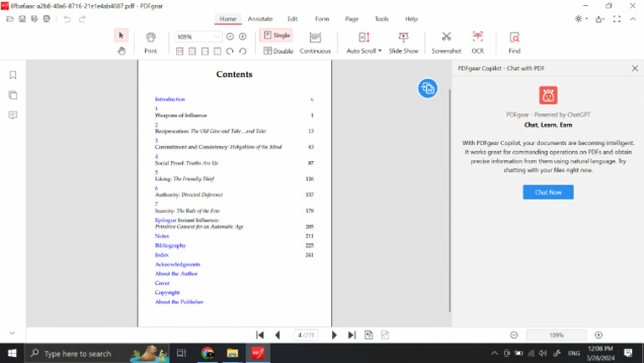Screen dimensions: 644x363
Task: Open the Find search tool
Action: point(514,43)
